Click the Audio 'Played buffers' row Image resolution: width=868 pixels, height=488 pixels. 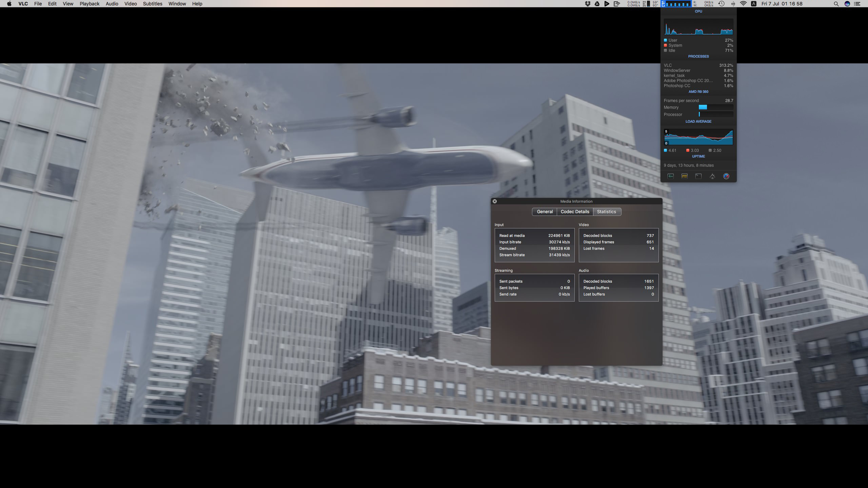tap(619, 288)
